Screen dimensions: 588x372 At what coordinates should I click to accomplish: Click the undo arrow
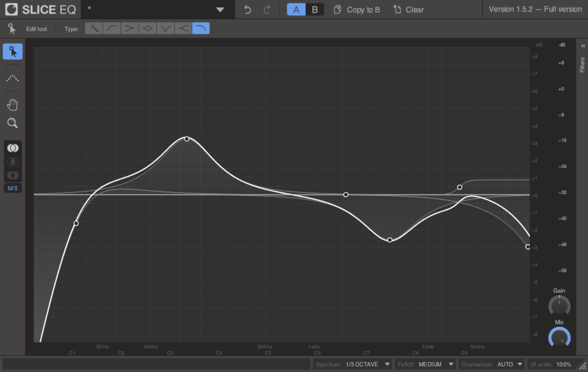point(247,10)
